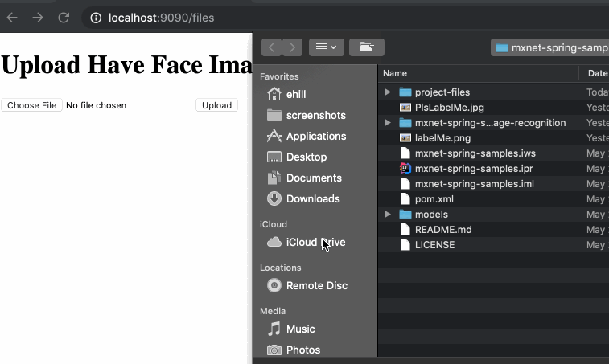Select the LICENSE file
Viewport: 609px width, 364px height.
point(494,245)
